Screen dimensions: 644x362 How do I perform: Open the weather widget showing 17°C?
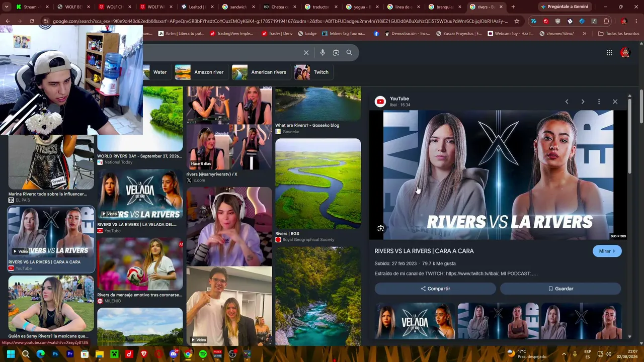point(526,354)
